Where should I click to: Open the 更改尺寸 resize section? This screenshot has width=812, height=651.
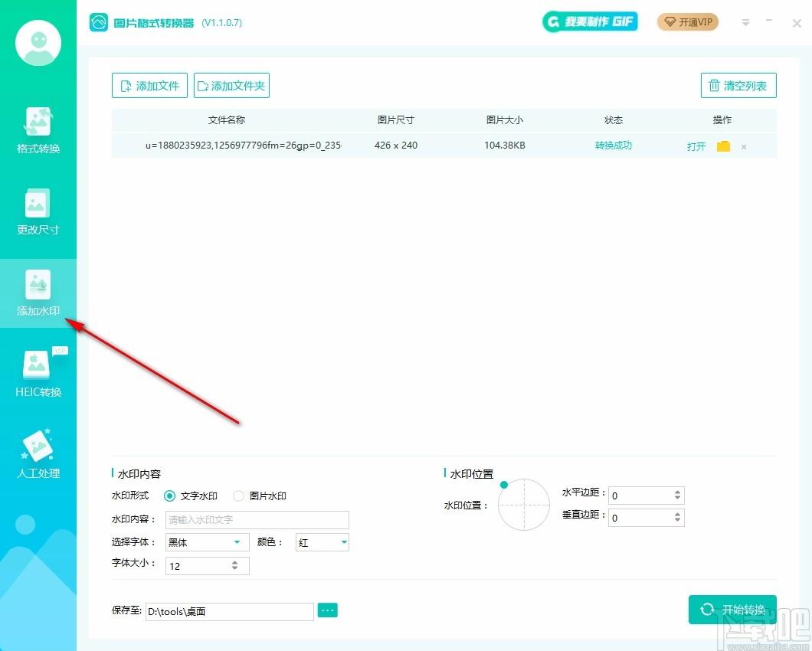coord(38,212)
